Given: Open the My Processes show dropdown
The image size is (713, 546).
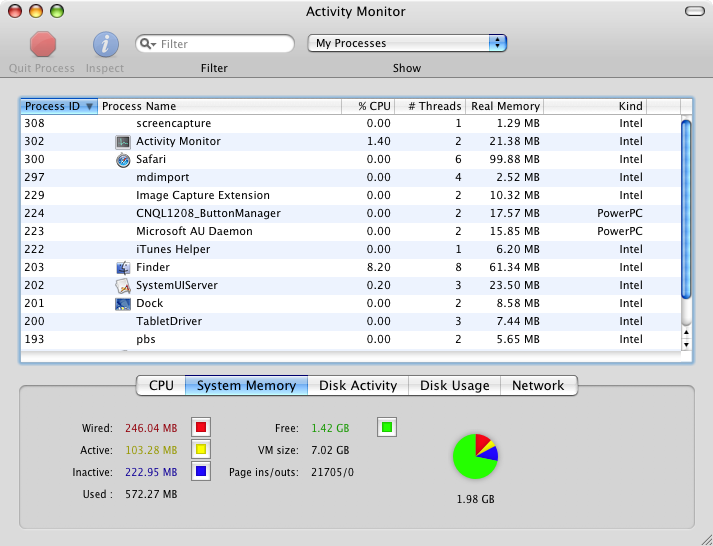Looking at the screenshot, I should 407,43.
